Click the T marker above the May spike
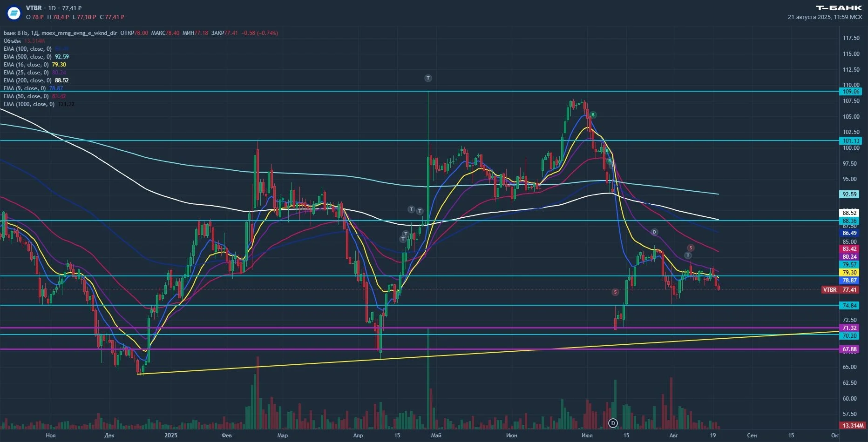This screenshot has width=868, height=442. (428, 78)
